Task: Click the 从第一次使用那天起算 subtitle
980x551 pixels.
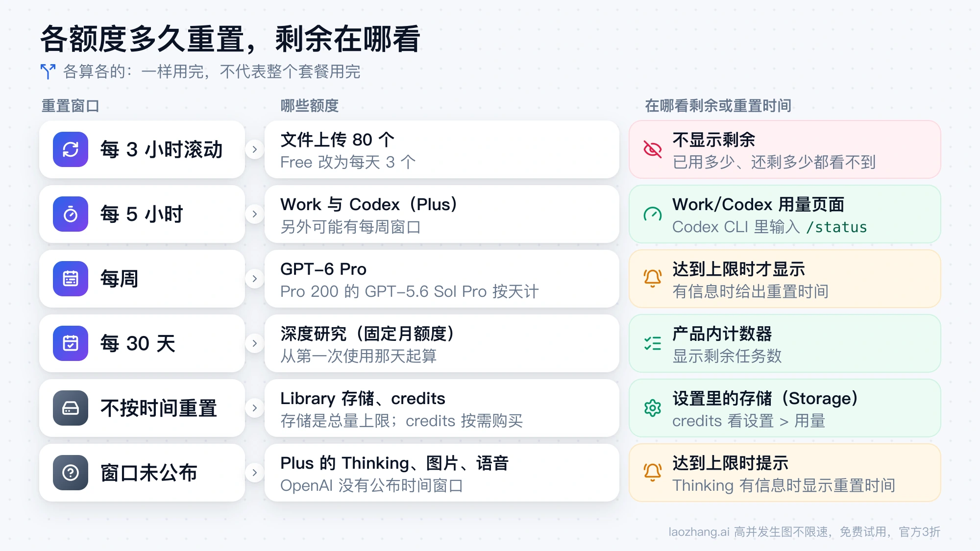Action: pos(358,356)
